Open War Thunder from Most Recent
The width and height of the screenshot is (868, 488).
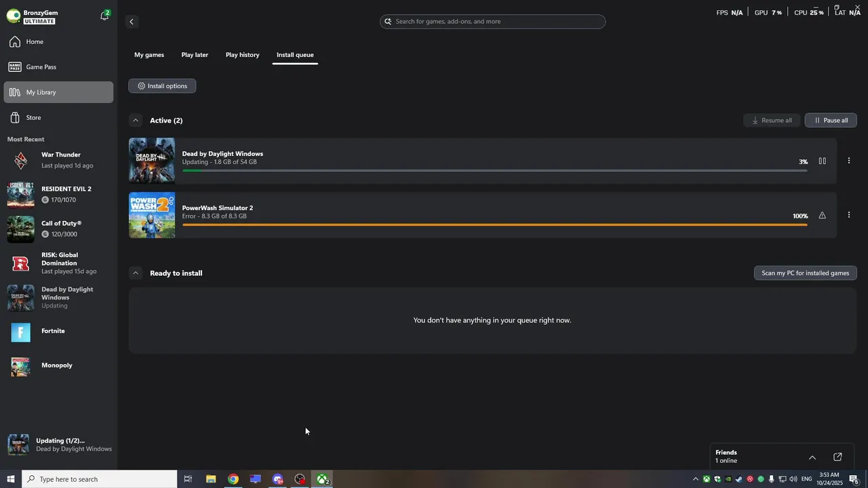coord(58,161)
